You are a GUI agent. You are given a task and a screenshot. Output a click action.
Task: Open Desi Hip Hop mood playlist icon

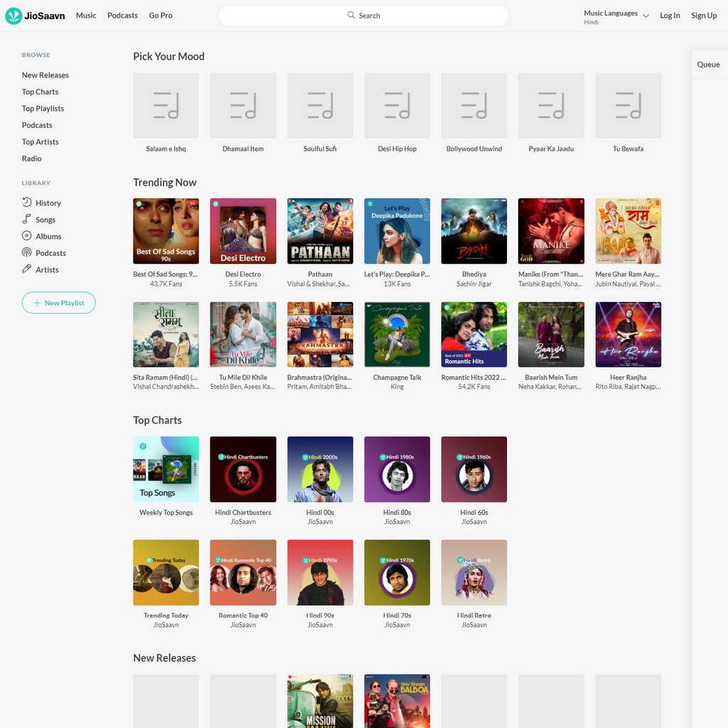click(x=397, y=105)
